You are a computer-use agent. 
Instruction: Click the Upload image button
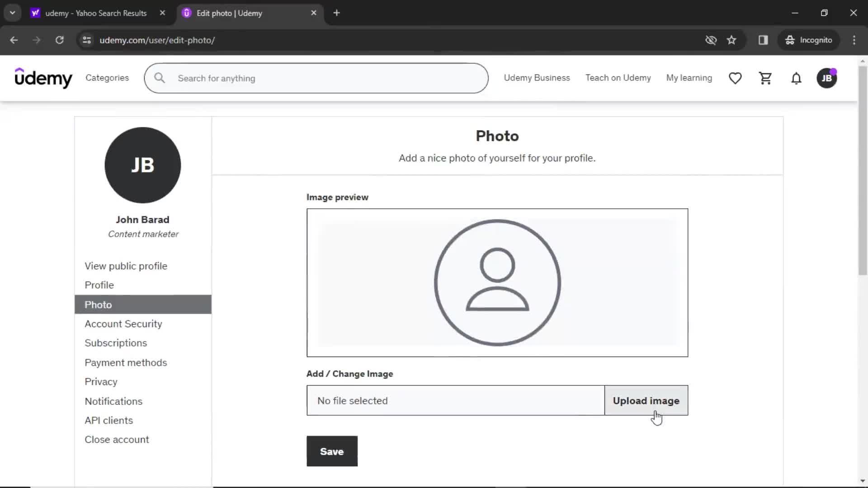646,400
